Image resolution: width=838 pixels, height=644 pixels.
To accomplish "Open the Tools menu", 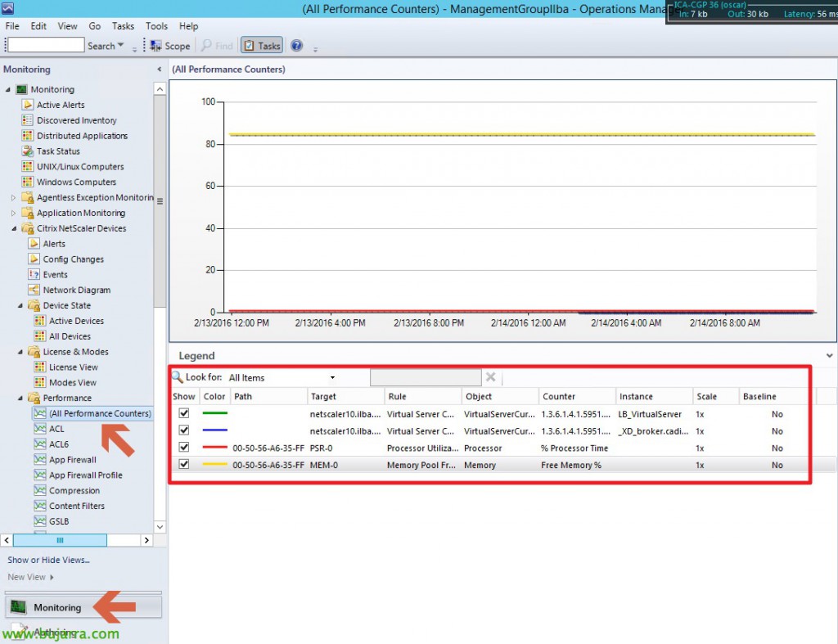I will (156, 25).
